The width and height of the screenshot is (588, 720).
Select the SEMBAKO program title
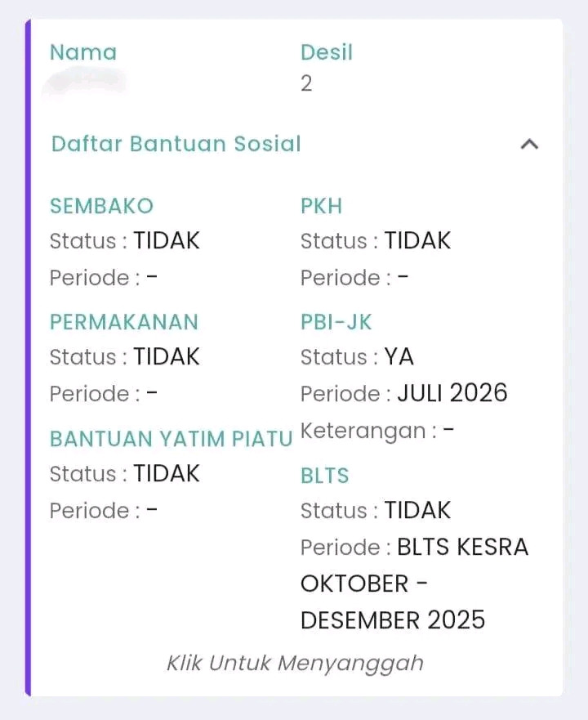click(101, 206)
